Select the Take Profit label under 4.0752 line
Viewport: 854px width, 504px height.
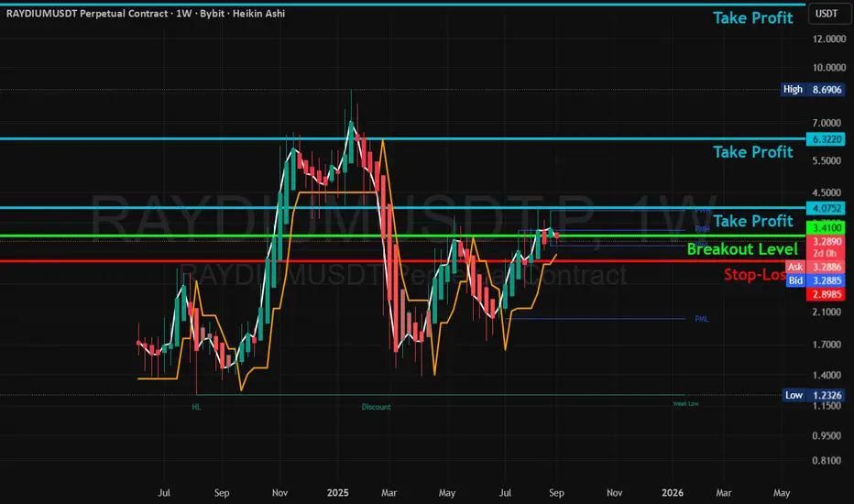click(x=752, y=221)
